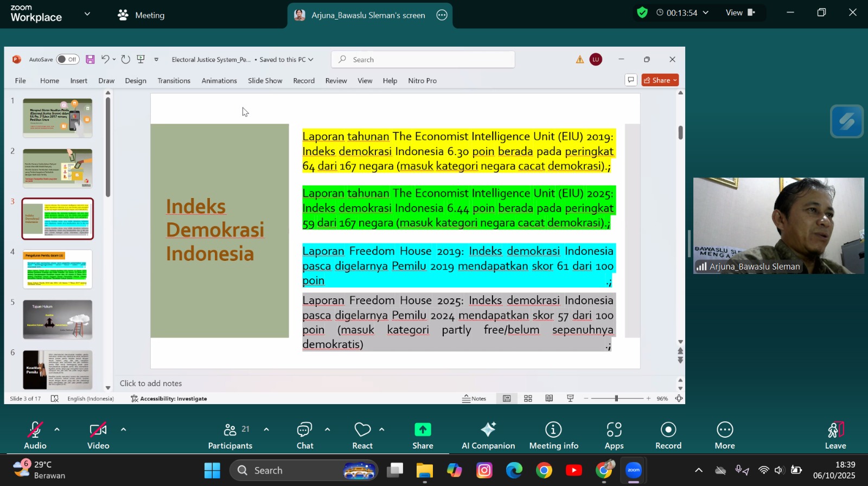Expand audio options caret next to Audio
The width and height of the screenshot is (868, 486).
pyautogui.click(x=57, y=430)
